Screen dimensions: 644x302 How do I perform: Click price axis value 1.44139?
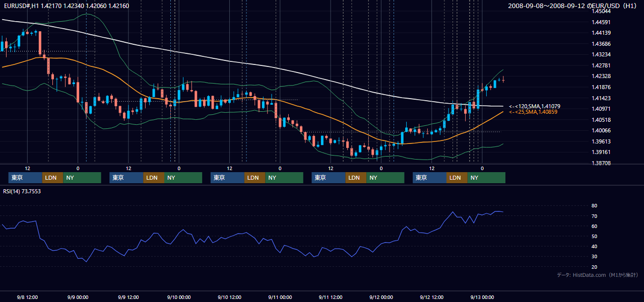click(601, 33)
